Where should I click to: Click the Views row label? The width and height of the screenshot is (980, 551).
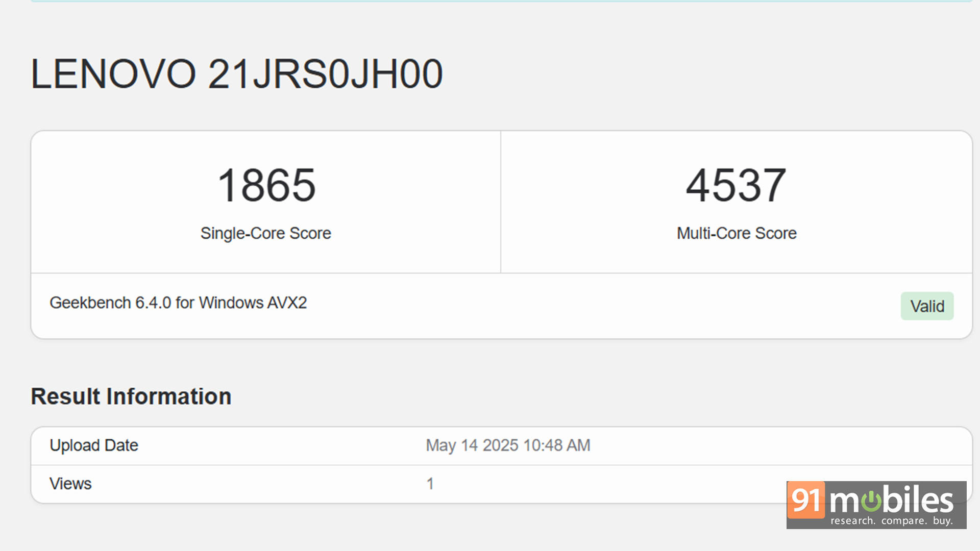pos(70,484)
